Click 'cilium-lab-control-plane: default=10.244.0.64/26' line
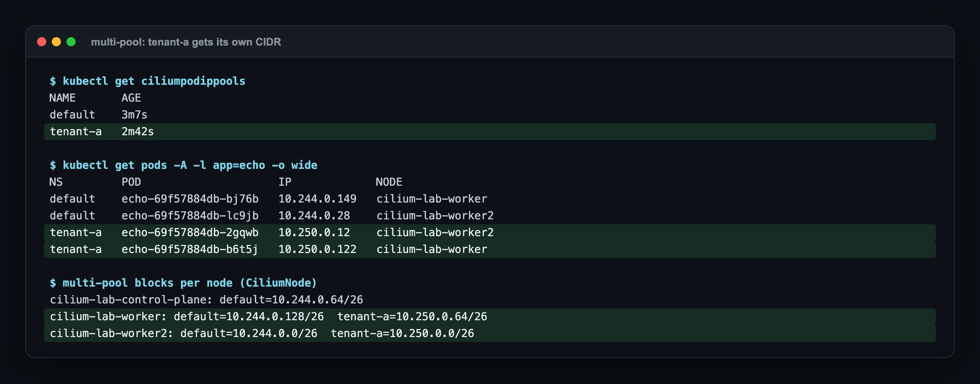Viewport: 980px width, 384px height. point(206,300)
